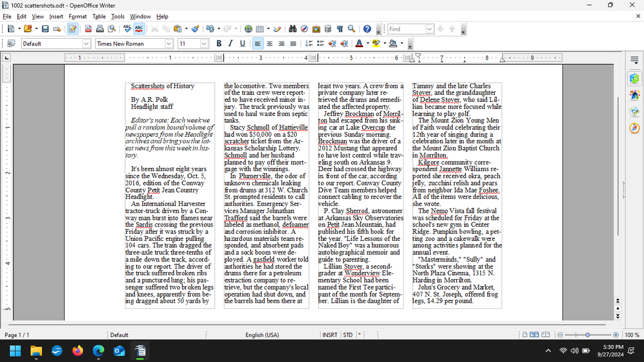This screenshot has height=362, width=644.
Task: Click the INSRT mode status field
Action: [330, 335]
